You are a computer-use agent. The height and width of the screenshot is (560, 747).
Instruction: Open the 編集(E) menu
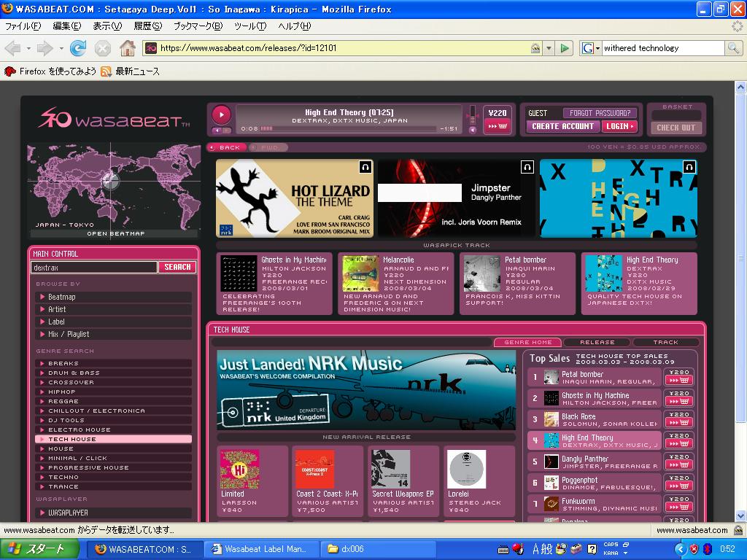pyautogui.click(x=66, y=26)
